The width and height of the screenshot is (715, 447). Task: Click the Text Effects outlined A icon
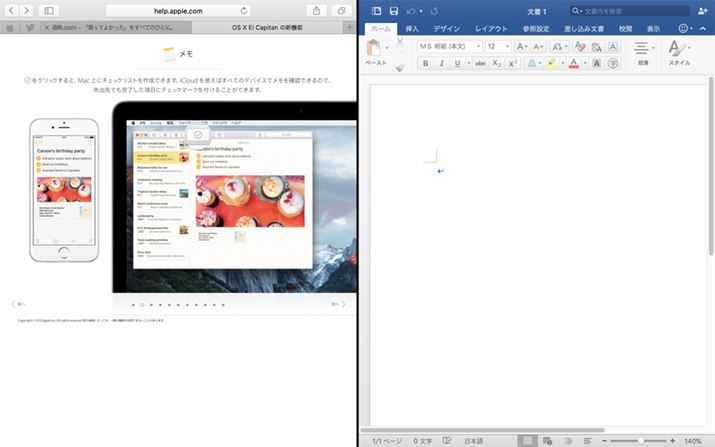532,63
